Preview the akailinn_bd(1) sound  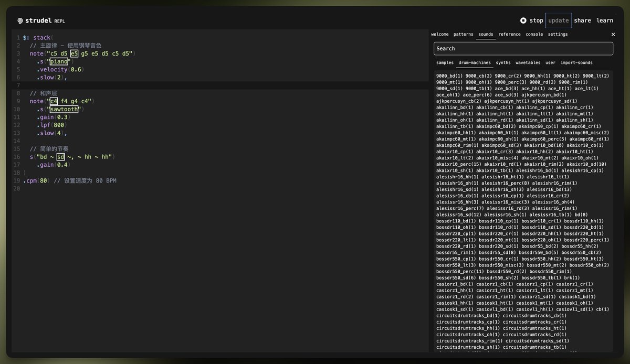pos(455,108)
